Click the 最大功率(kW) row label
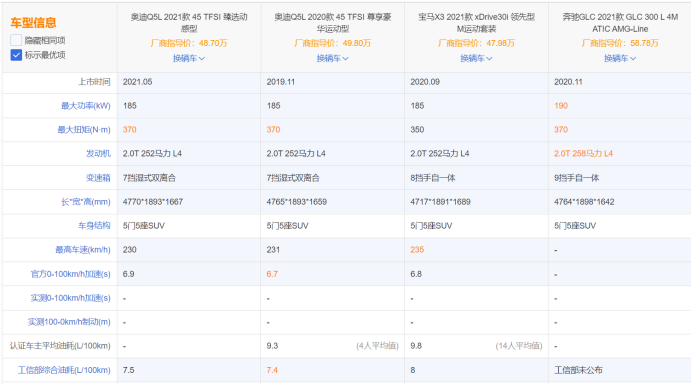This screenshot has width=691, height=385. click(85, 106)
